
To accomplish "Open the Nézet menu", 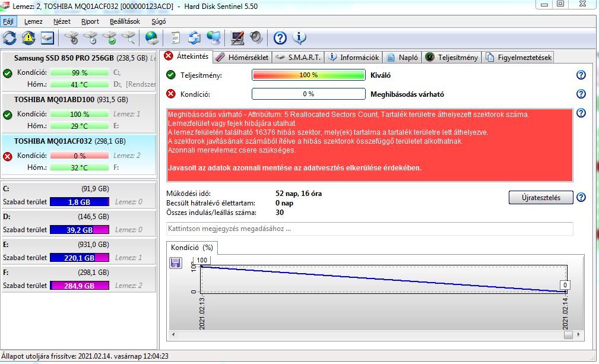I will pyautogui.click(x=62, y=21).
